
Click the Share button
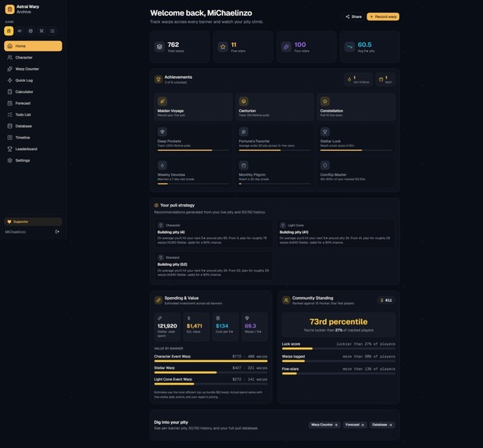coord(353,16)
